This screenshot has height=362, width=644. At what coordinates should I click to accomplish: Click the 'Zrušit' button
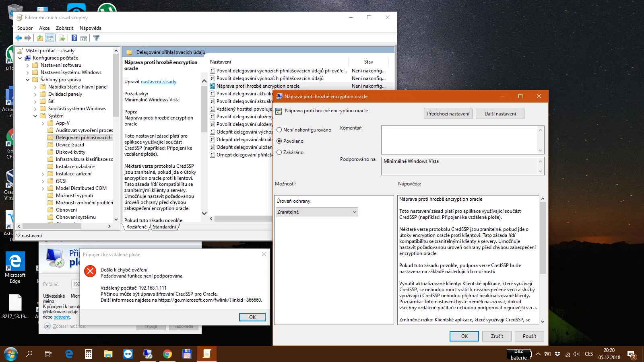point(497,336)
